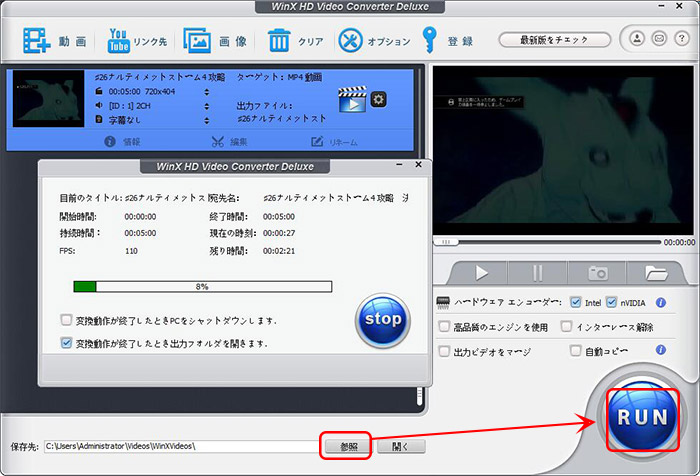Click the snapshot camera icon under preview
700x476 pixels.
coord(597,272)
